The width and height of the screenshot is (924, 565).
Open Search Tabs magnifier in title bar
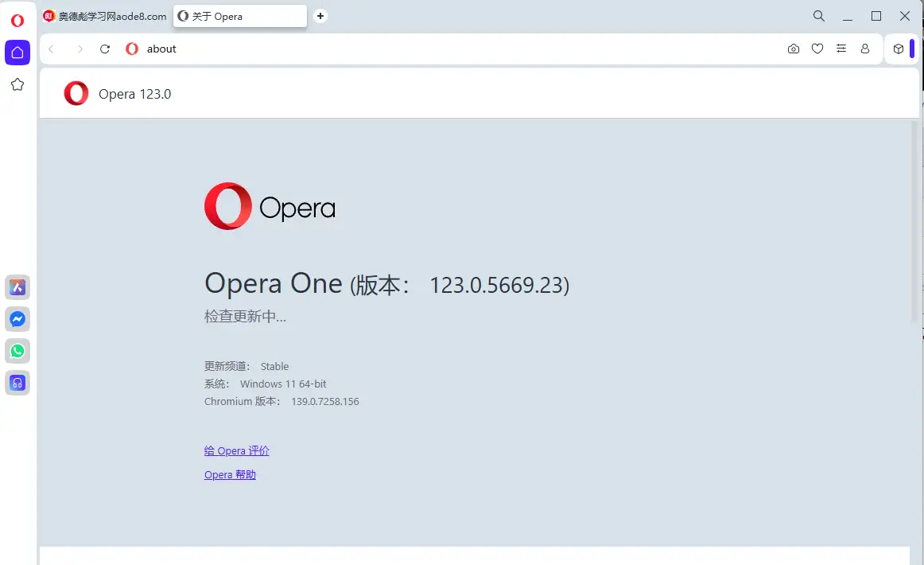coord(819,16)
